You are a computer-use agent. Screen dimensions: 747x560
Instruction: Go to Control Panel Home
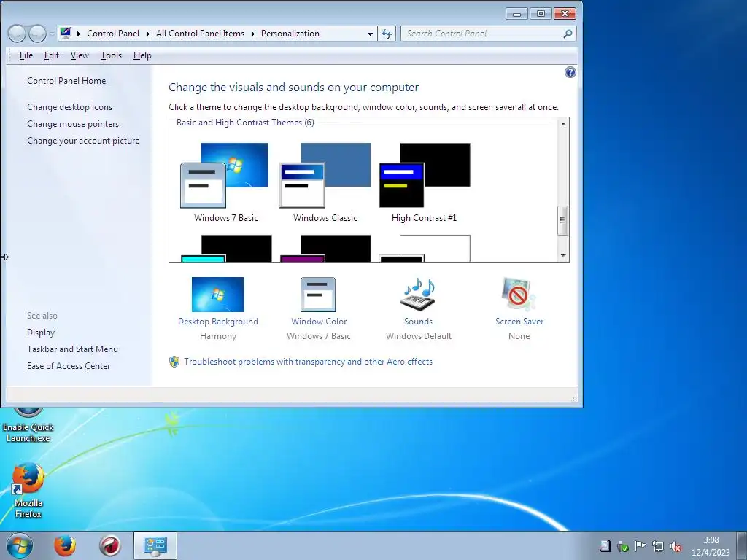(x=66, y=80)
